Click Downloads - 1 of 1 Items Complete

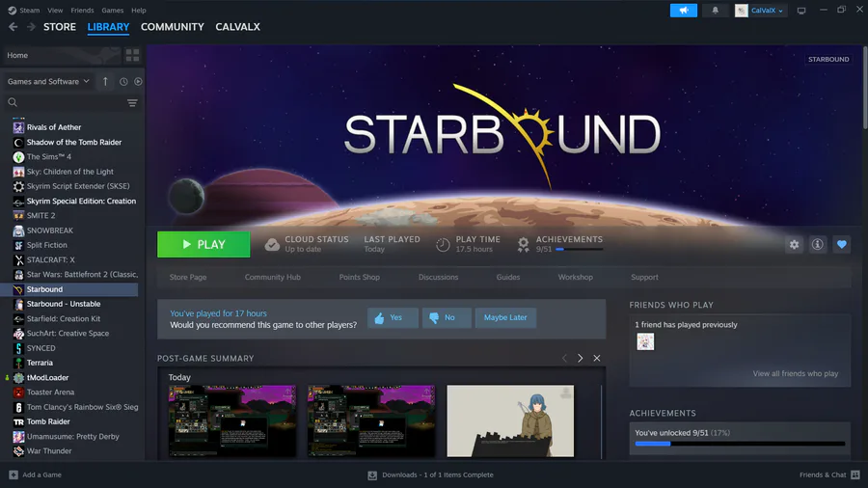coord(437,474)
